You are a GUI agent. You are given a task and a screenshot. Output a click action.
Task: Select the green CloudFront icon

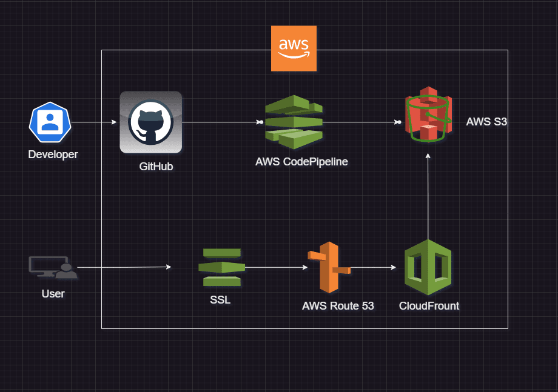pyautogui.click(x=428, y=267)
